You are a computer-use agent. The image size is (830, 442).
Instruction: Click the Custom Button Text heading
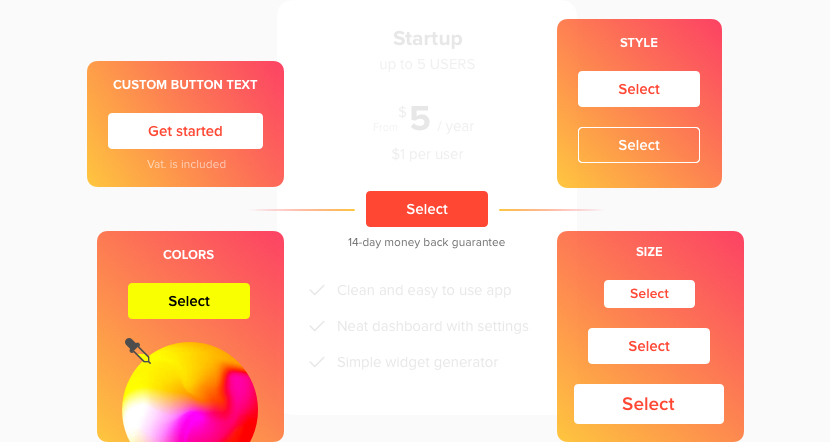click(x=185, y=85)
